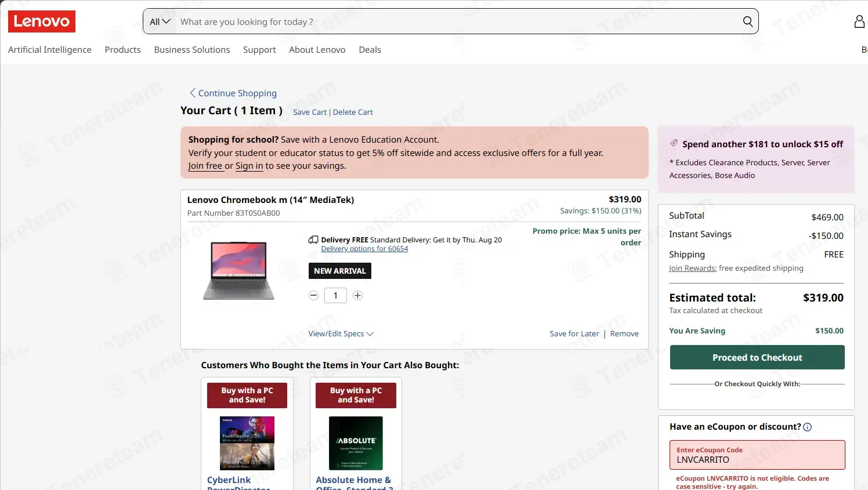868x490 pixels.
Task: Click Sign in link
Action: tap(249, 166)
